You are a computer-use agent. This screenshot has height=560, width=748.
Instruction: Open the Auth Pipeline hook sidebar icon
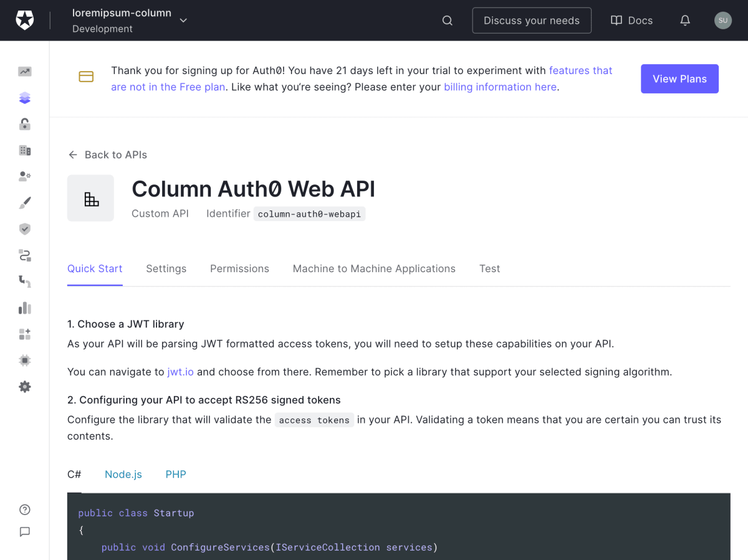pyautogui.click(x=25, y=282)
